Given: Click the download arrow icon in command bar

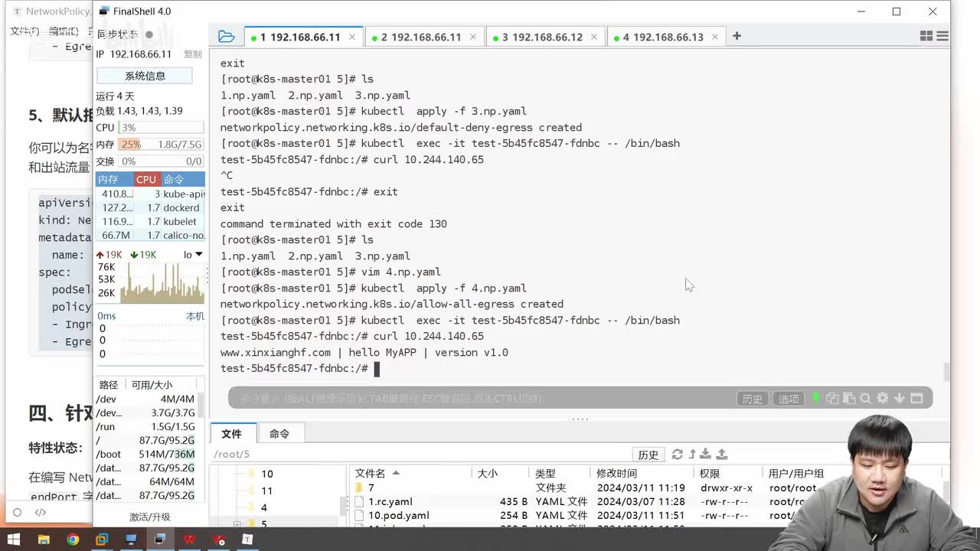Looking at the screenshot, I should point(900,398).
